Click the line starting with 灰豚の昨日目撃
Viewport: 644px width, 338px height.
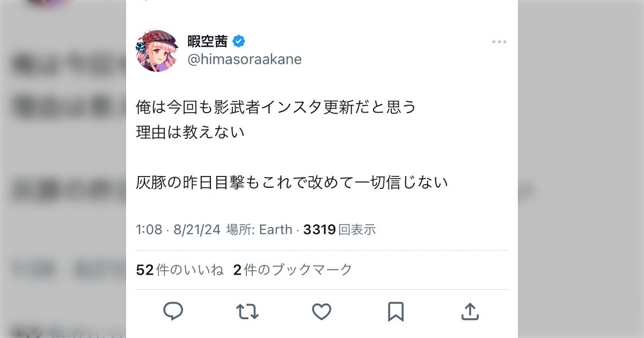(x=292, y=183)
